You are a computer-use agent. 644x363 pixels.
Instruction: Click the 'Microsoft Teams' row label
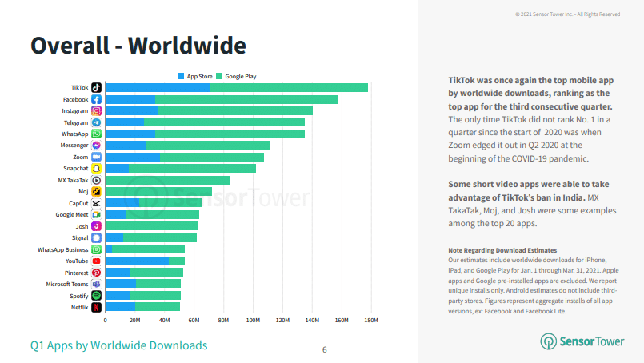[x=67, y=284]
